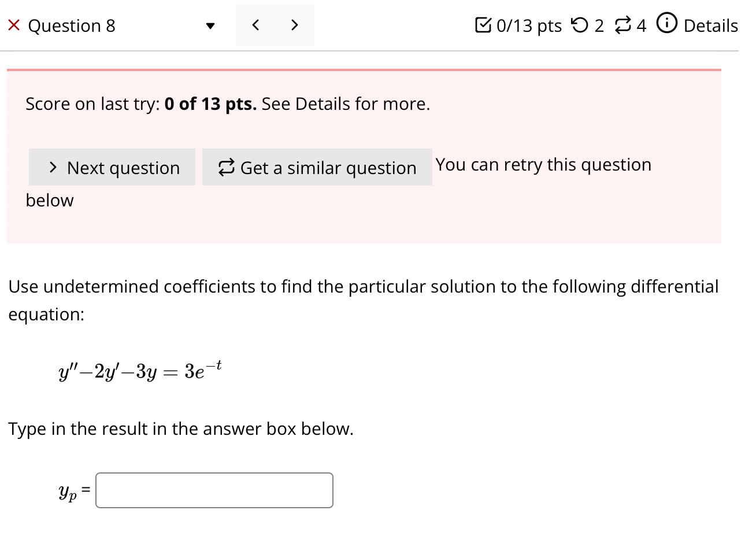This screenshot has width=756, height=536.
Task: Click the attempt count showing 2
Action: 599,25
